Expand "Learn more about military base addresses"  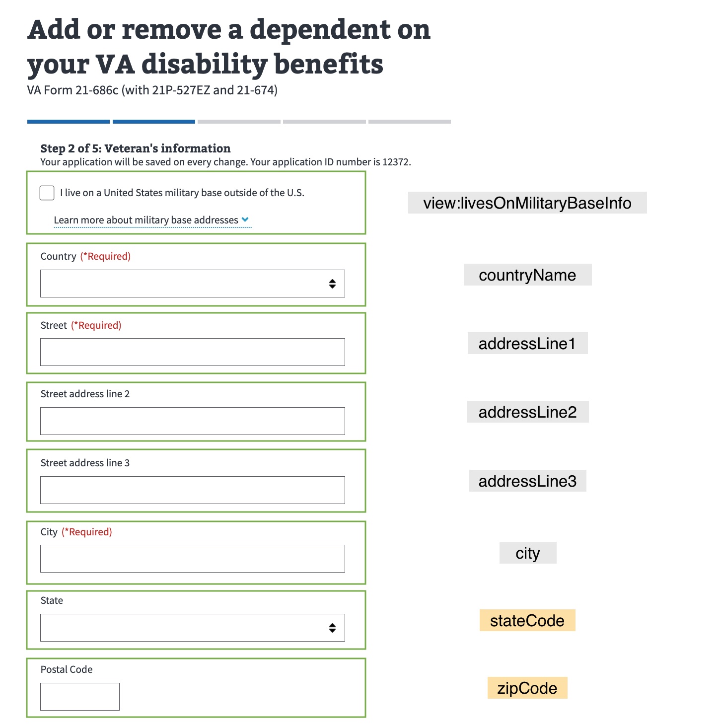coord(145,219)
